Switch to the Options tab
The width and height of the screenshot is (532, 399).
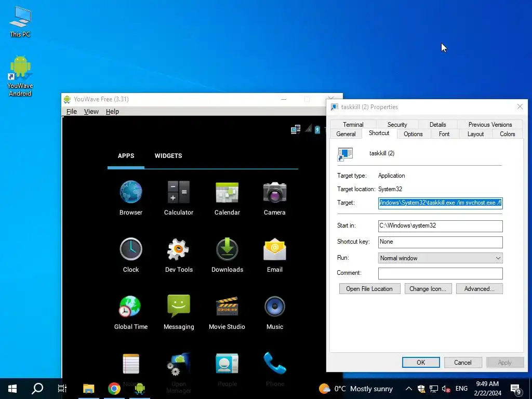pyautogui.click(x=413, y=134)
